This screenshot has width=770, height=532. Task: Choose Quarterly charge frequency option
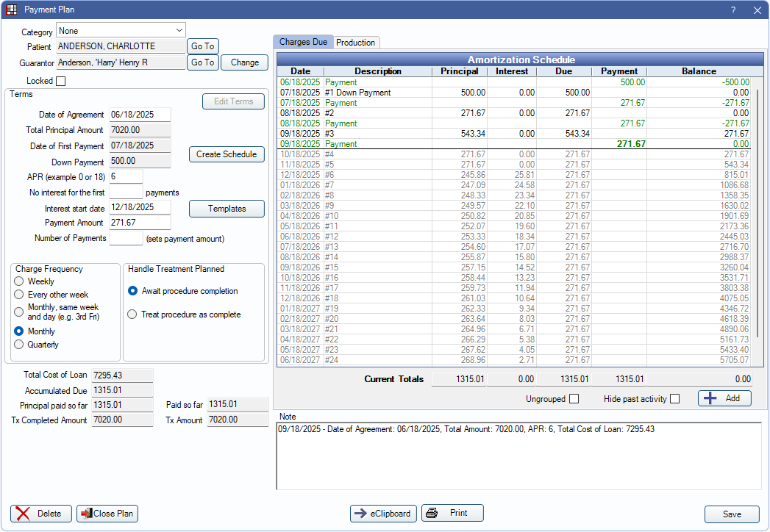(x=19, y=345)
